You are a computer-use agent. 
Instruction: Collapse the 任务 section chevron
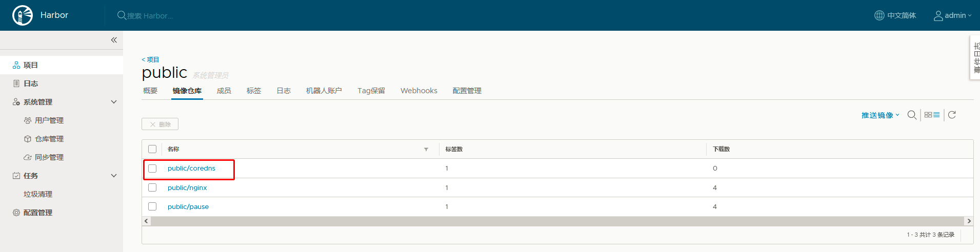pos(114,176)
